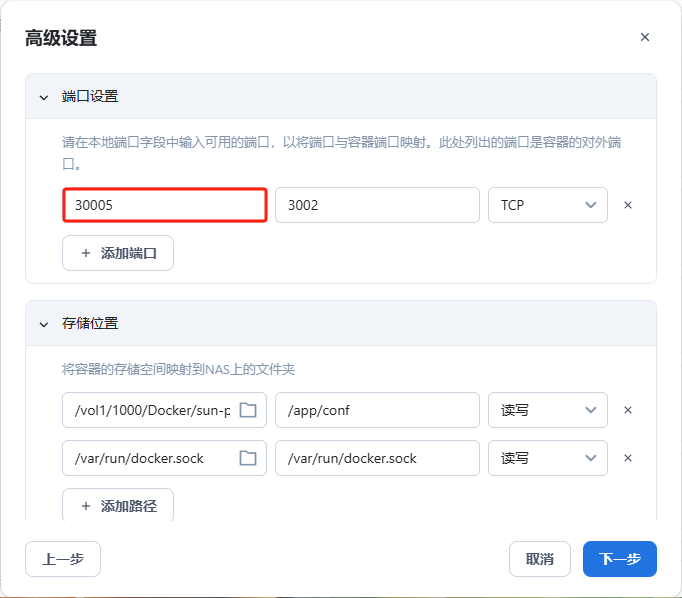Viewport: 682px width, 598px height.
Task: Open the 读写 dropdown for docker.sock row
Action: [x=548, y=458]
